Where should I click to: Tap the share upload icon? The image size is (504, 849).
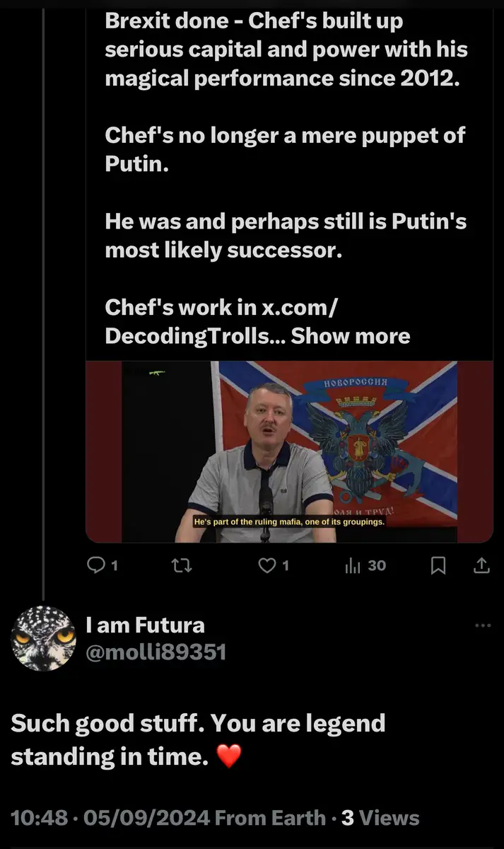pos(481,565)
